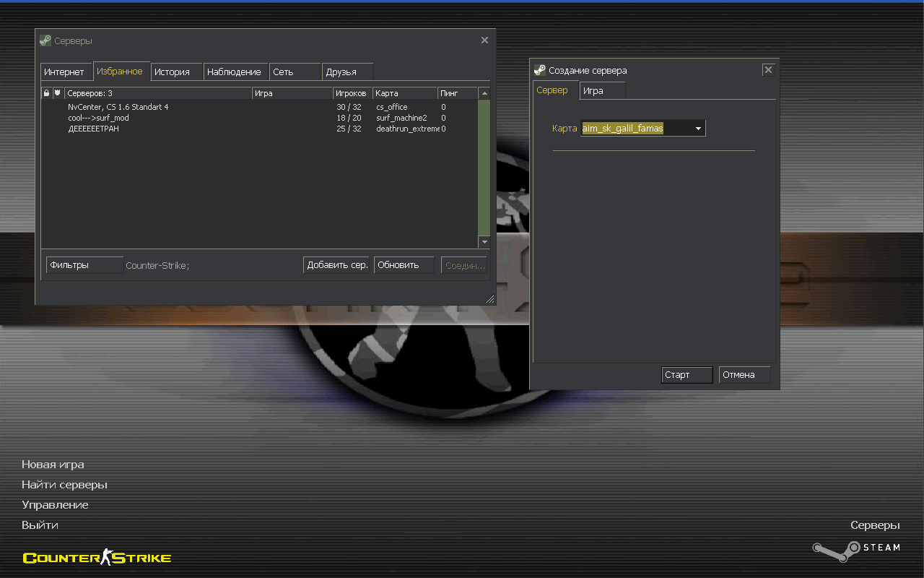Click Старт to start the server
The image size is (924, 578).
687,375
